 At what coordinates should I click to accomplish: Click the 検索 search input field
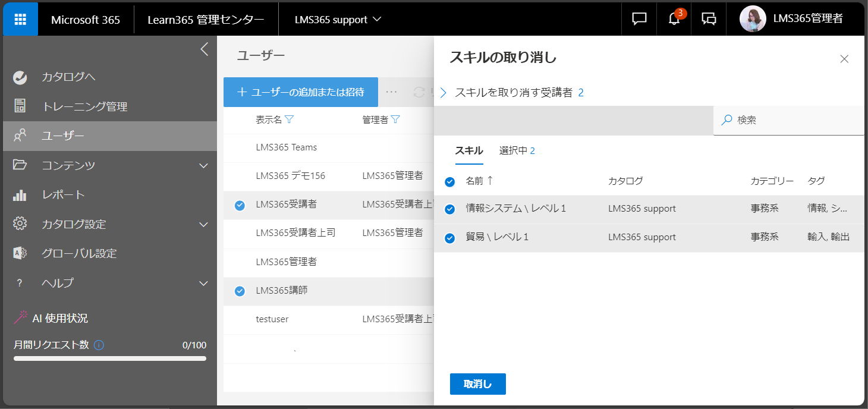[789, 120]
